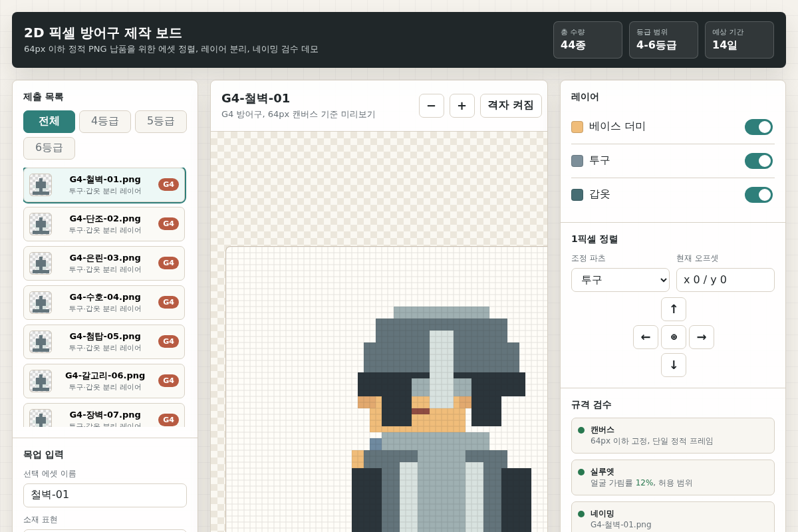This screenshot has width=798, height=532.
Task: Click green status dot for 네이밍 check
Action: (x=581, y=514)
